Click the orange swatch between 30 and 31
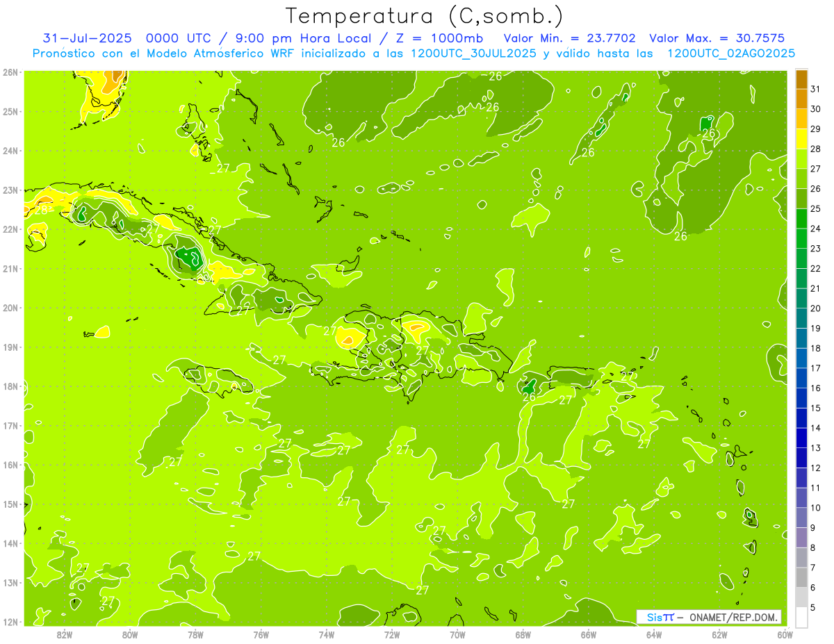This screenshot has width=834, height=644. [x=801, y=99]
